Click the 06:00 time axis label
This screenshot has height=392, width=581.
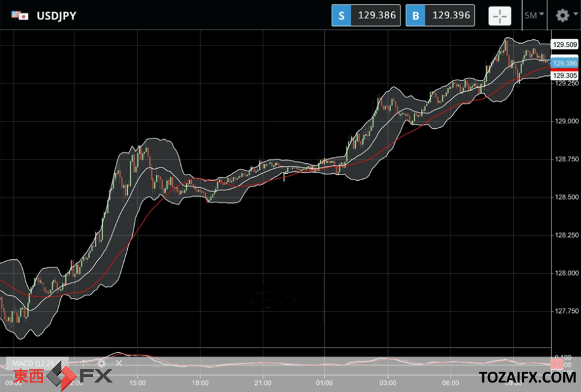[451, 383]
